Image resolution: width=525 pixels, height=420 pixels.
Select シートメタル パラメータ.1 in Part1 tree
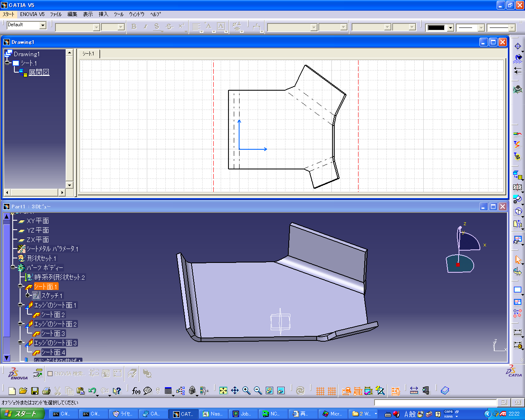coord(52,249)
